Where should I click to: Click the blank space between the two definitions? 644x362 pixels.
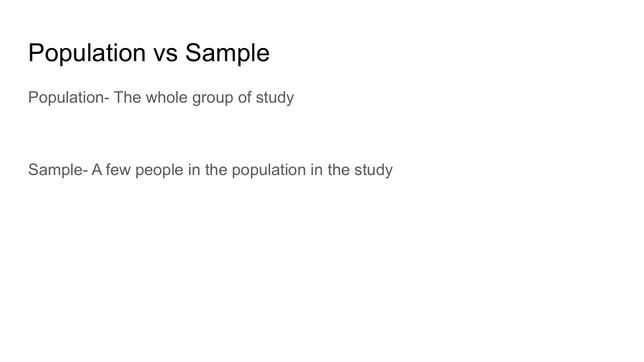(x=198, y=134)
